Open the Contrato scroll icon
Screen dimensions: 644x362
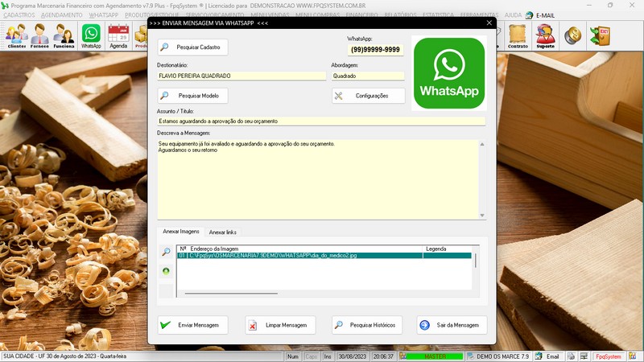pos(518,35)
